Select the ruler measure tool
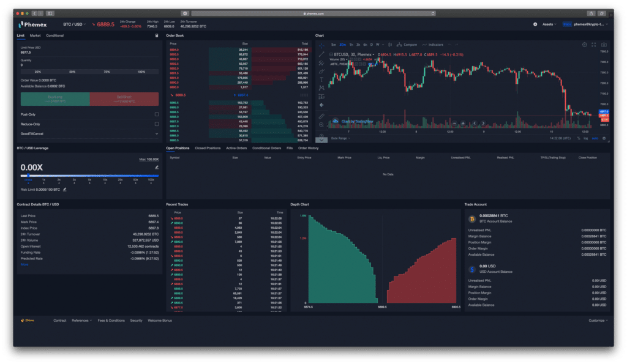 pos(321,116)
